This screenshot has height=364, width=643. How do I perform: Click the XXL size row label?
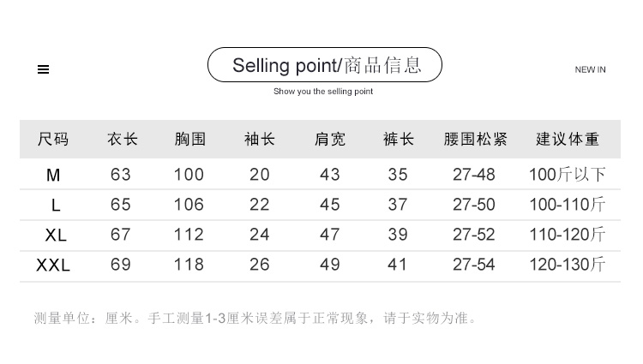[x=53, y=265]
